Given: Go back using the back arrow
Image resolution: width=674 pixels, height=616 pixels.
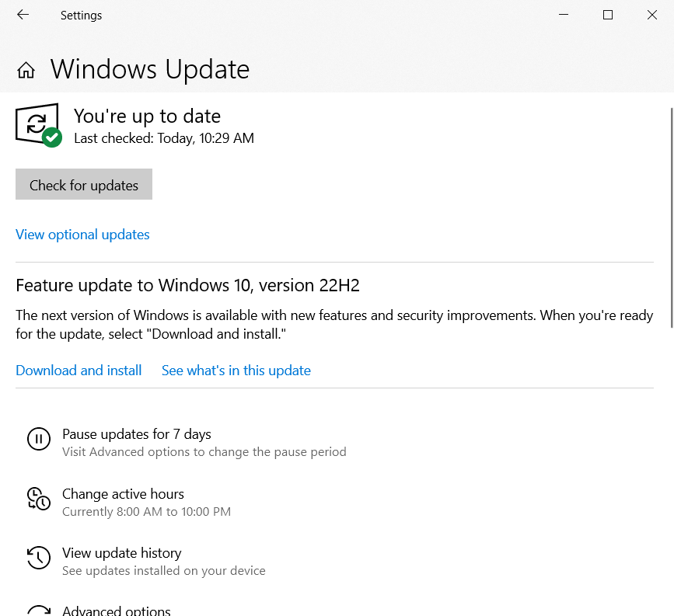Looking at the screenshot, I should click(23, 15).
